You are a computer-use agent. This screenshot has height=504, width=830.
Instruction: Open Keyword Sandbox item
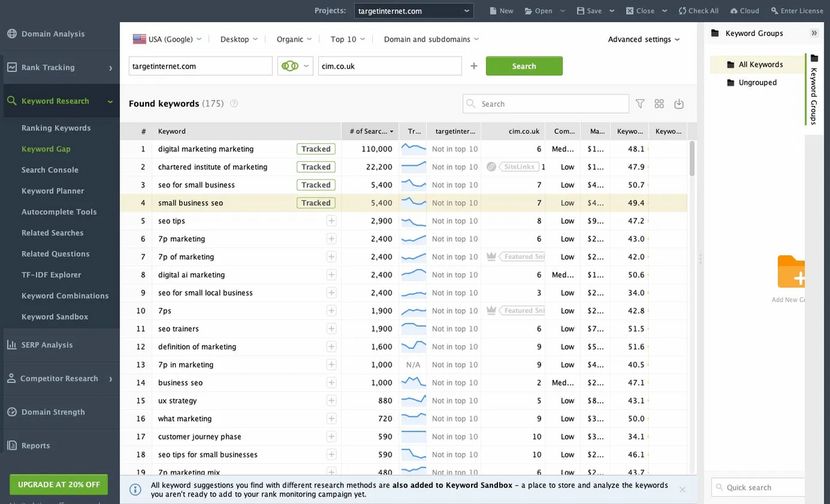55,317
